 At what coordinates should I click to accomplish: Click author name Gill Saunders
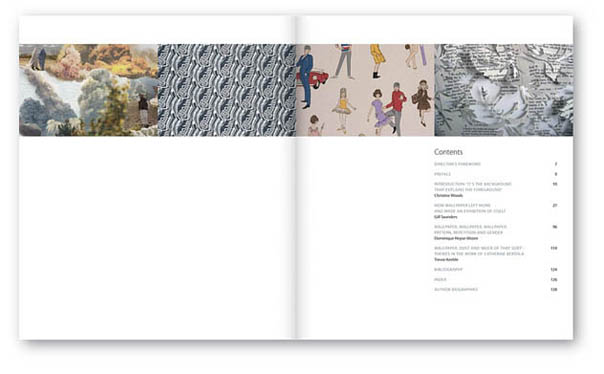446,217
